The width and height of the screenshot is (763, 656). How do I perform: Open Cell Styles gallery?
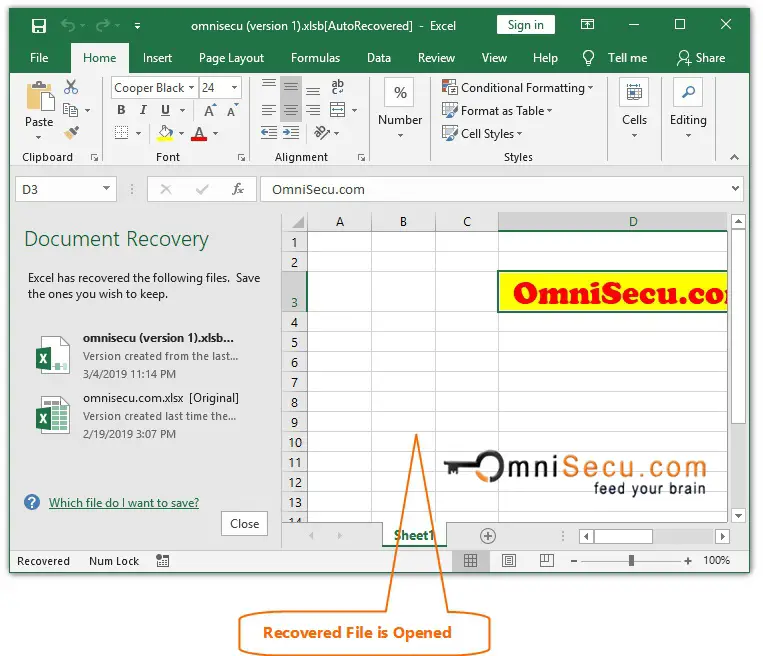(482, 133)
